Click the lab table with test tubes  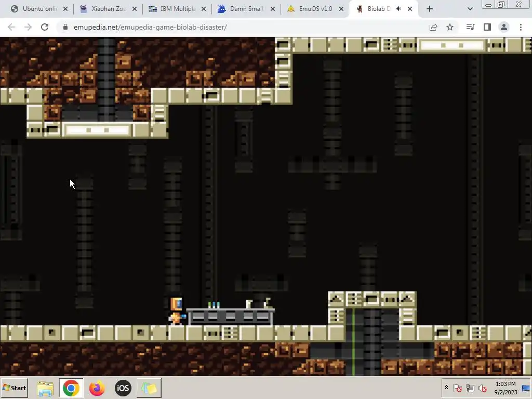[x=230, y=313]
